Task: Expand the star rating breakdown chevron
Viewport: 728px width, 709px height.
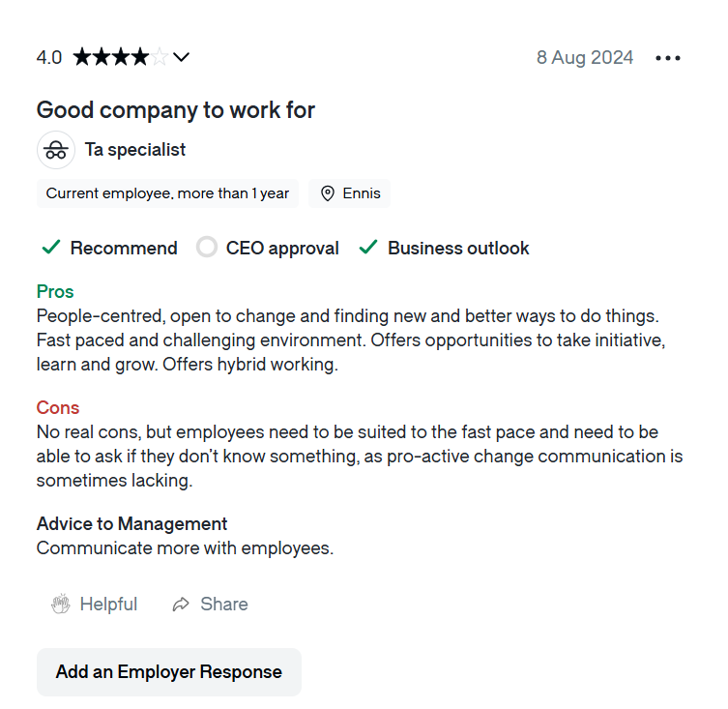Action: point(181,57)
